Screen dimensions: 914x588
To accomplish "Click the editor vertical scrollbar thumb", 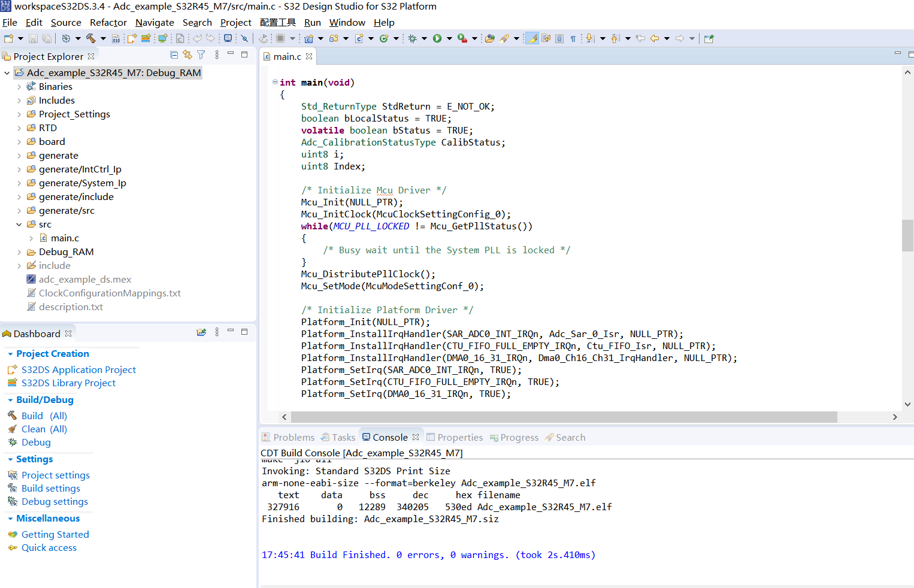I will 907,235.
